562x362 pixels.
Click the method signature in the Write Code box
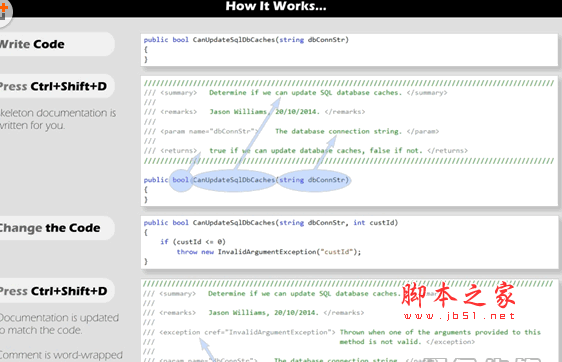246,40
